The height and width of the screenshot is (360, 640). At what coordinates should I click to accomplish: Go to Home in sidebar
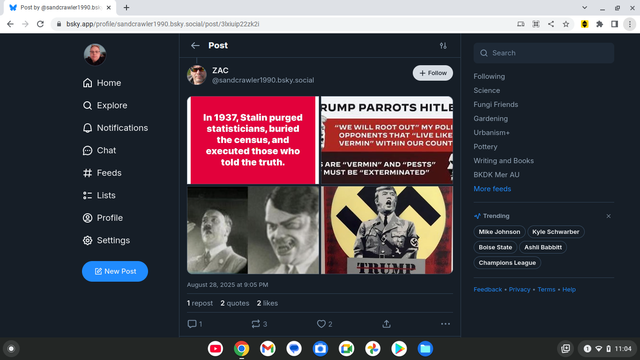point(102,83)
